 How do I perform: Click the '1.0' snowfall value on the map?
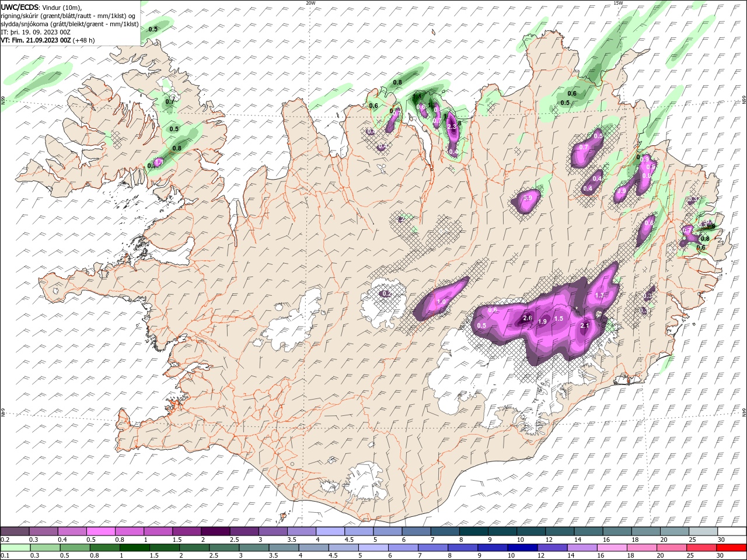pyautogui.click(x=441, y=302)
